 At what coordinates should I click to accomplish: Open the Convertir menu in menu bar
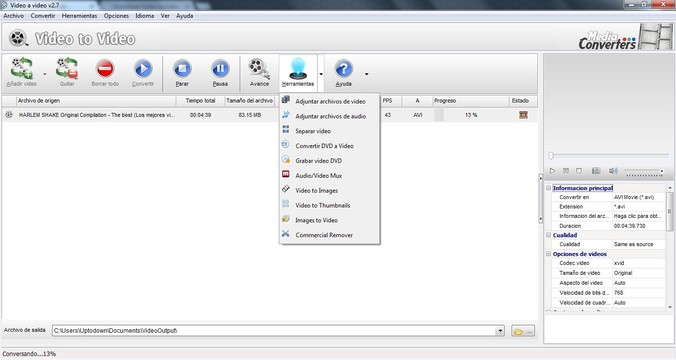click(43, 16)
